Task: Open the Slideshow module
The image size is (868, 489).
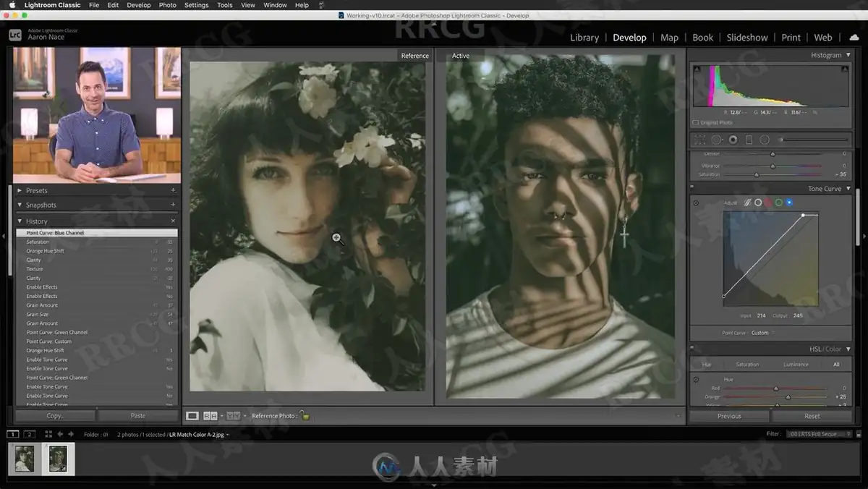Action: (x=747, y=38)
